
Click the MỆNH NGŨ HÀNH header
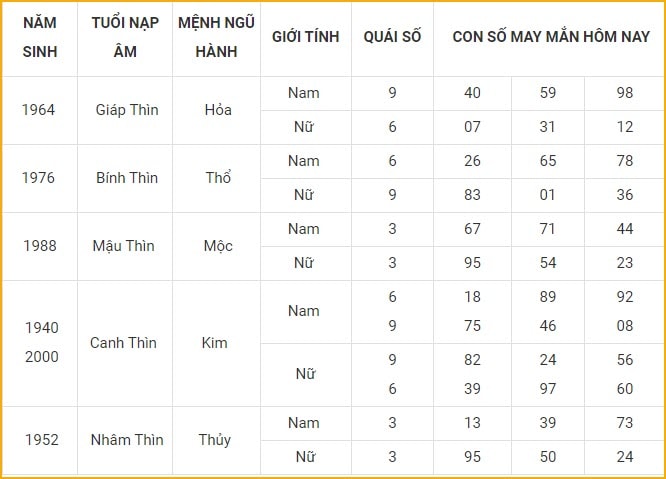click(216, 37)
